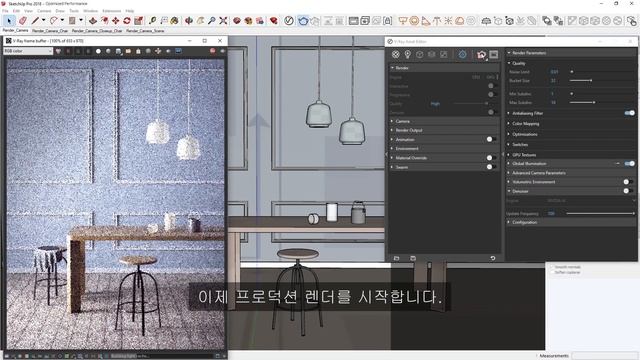
Task: Enable the Volumetric Environment switch
Action: pyautogui.click(x=628, y=182)
